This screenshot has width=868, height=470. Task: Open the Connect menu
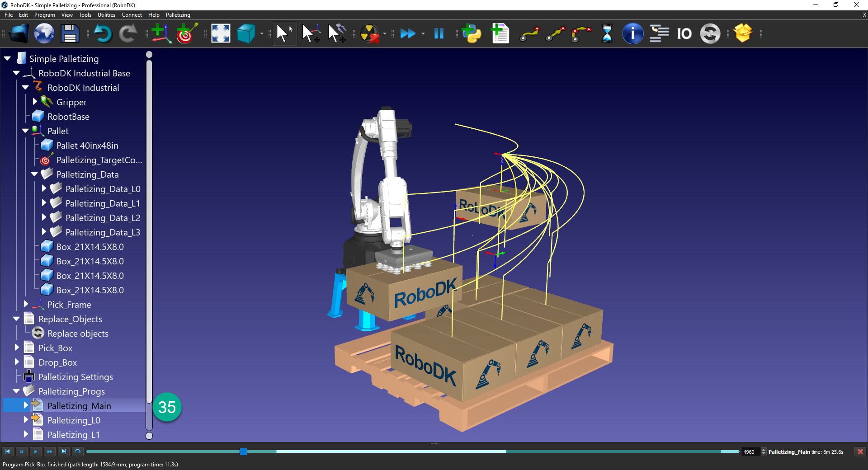(132, 15)
